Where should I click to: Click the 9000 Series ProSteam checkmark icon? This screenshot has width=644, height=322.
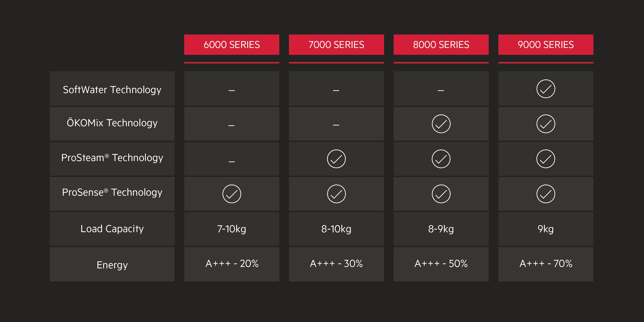click(546, 159)
